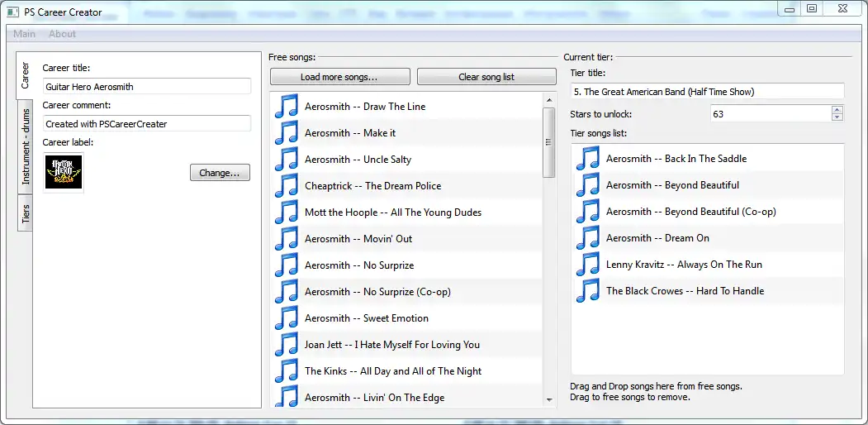Select song text Aerosmith -- Make it
The height and width of the screenshot is (425, 868).
coord(350,133)
